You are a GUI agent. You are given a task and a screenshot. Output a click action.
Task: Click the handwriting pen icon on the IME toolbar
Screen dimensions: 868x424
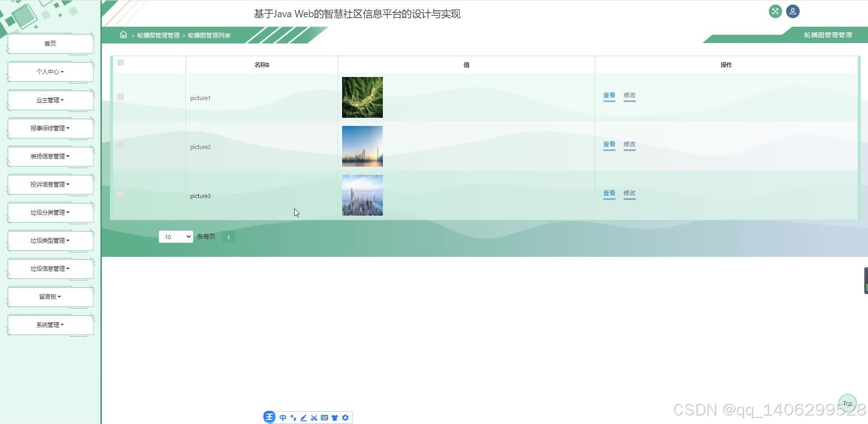coord(303,417)
